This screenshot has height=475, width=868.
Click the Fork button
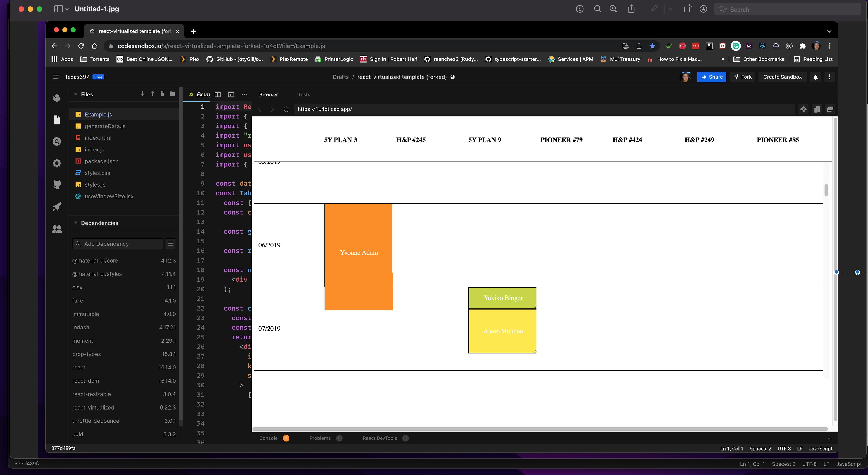point(743,77)
